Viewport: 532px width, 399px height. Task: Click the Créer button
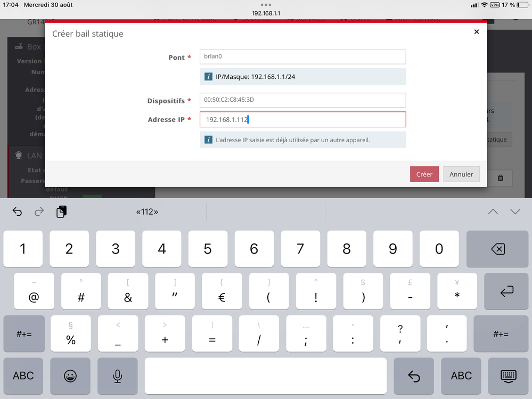424,174
